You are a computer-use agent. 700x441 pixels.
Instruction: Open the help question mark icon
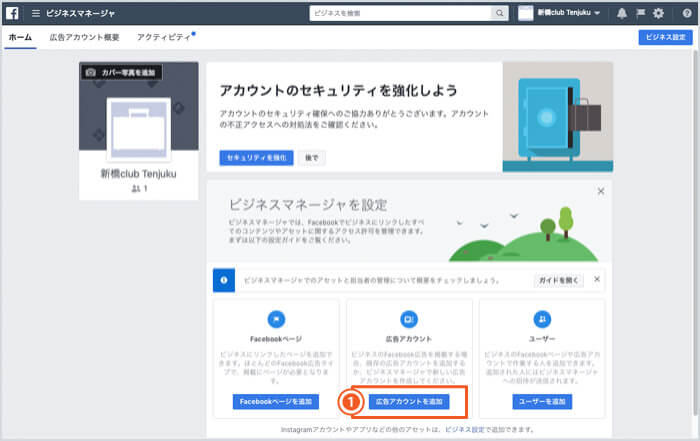click(687, 13)
